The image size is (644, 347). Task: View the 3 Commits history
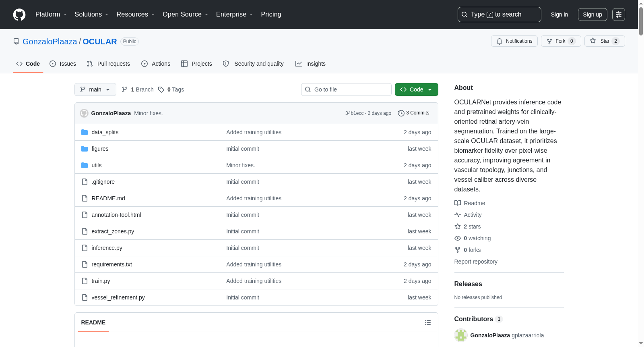(414, 113)
